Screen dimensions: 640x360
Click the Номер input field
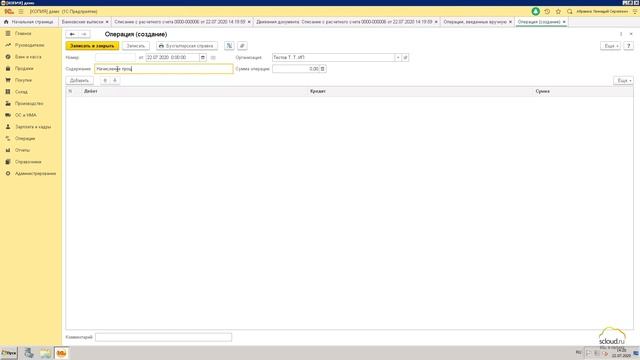(x=116, y=58)
